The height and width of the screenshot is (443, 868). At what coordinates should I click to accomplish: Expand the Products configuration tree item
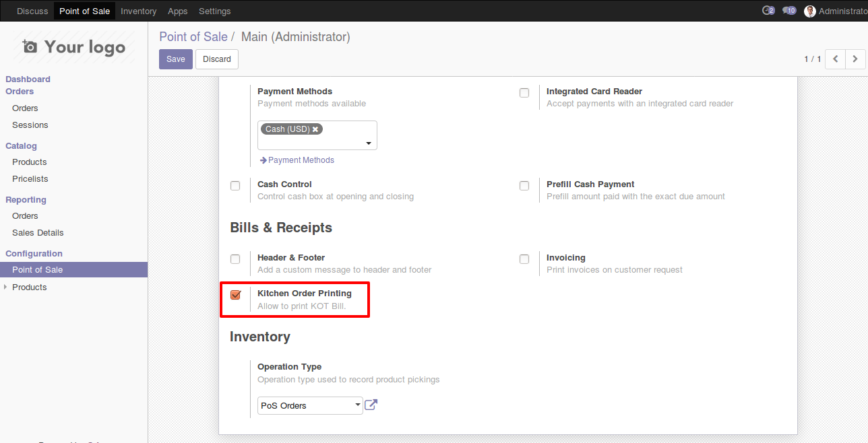pos(6,287)
